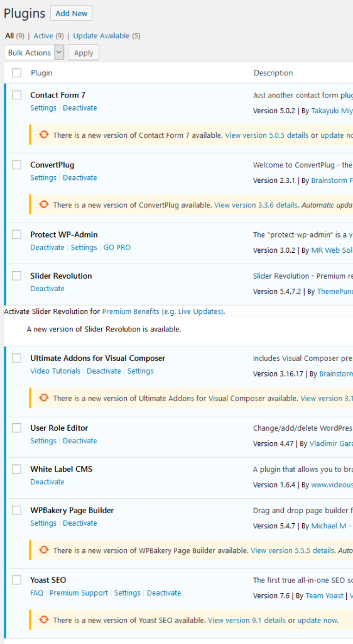The image size is (353, 644).
Task: Select the Yoast SEO checkbox
Action: [16, 580]
